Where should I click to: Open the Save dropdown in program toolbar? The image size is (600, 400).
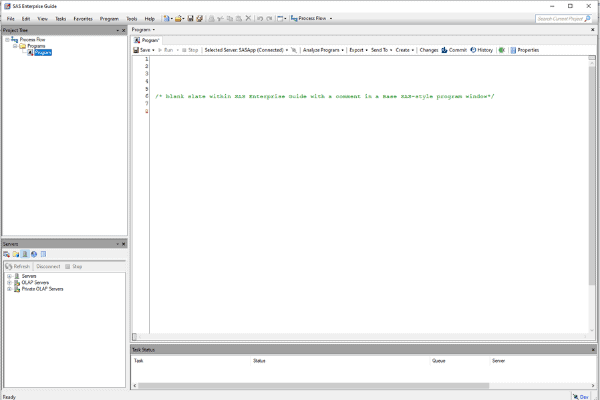(153, 50)
